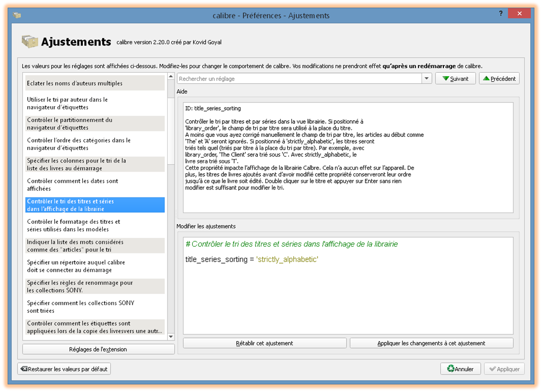The image size is (542, 392).
Task: Click the Appliquer button
Action: point(504,369)
